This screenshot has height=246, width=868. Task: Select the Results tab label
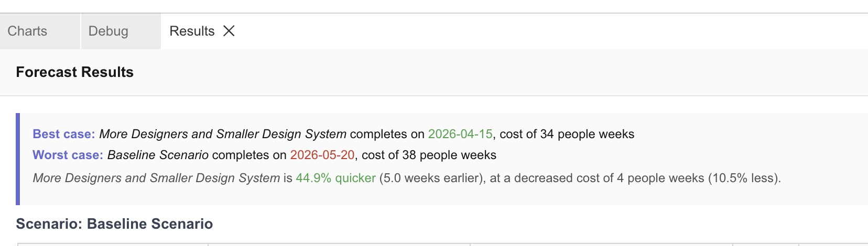[x=192, y=31]
